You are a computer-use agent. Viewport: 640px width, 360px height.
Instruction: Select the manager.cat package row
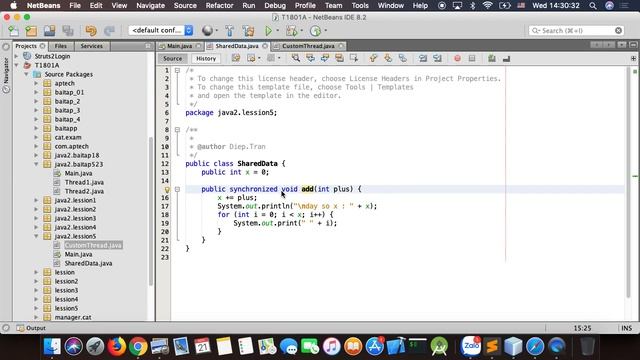click(73, 317)
